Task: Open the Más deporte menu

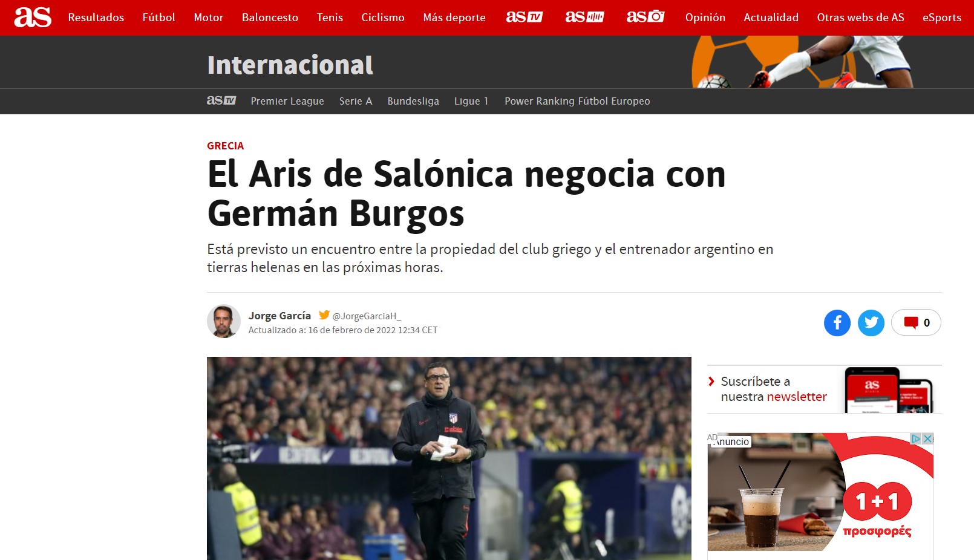Action: point(454,18)
